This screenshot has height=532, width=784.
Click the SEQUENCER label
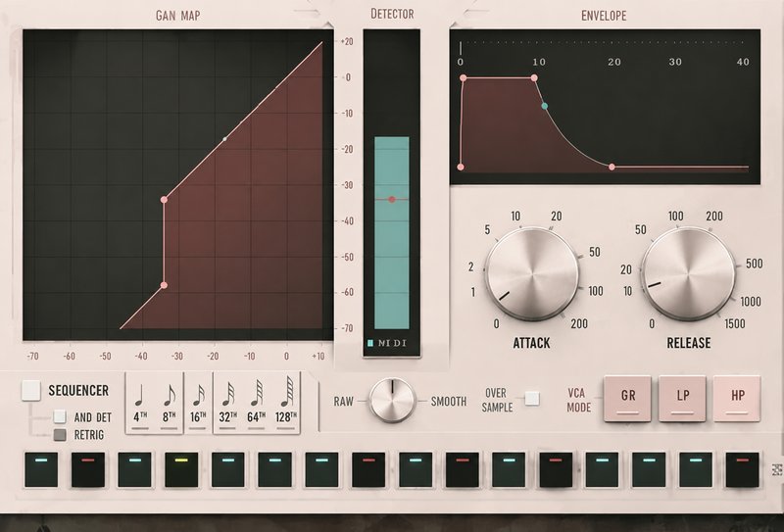pos(78,391)
